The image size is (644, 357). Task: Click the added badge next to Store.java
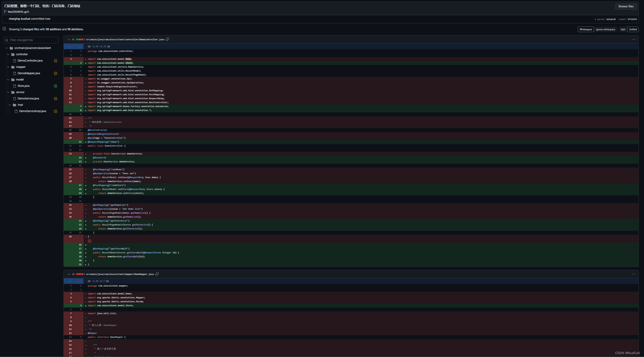56,86
